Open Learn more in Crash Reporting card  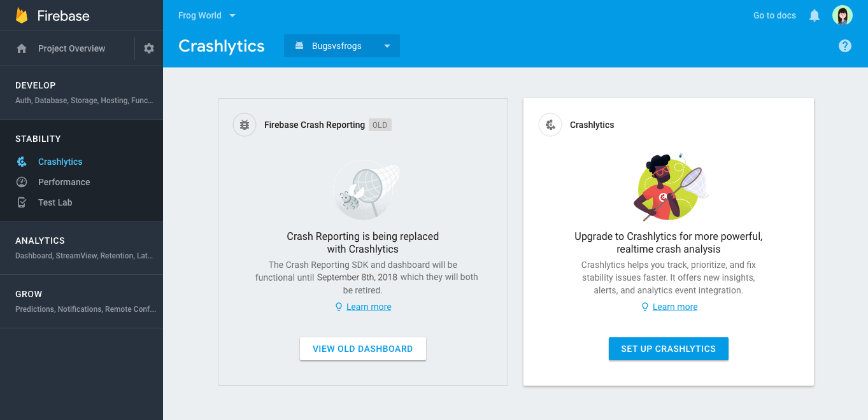(x=369, y=307)
